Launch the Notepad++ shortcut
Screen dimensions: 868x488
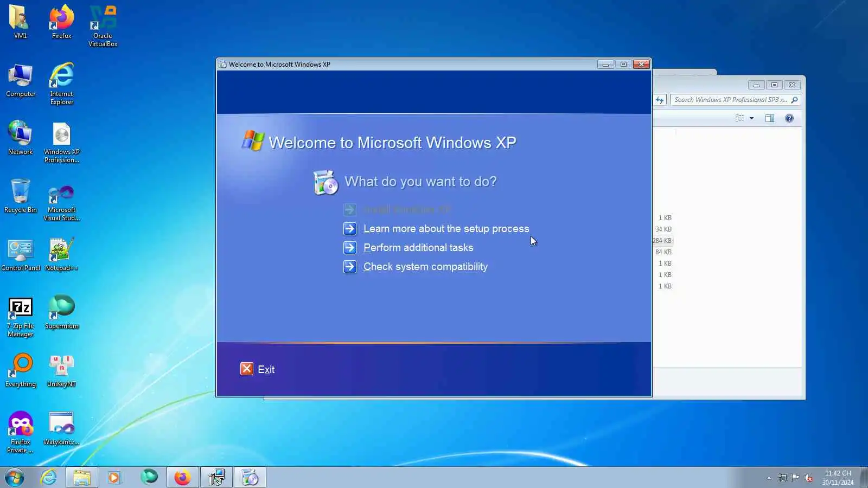tap(61, 254)
